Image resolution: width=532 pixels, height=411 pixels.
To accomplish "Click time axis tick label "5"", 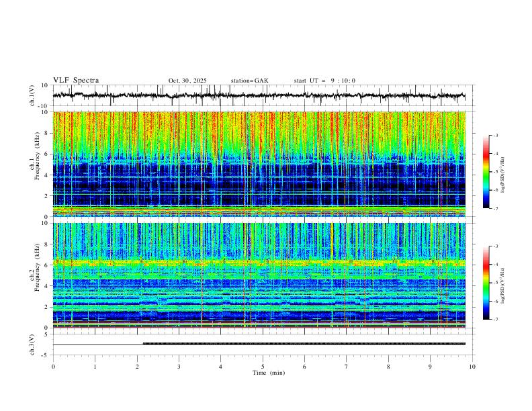I will click(x=263, y=367).
